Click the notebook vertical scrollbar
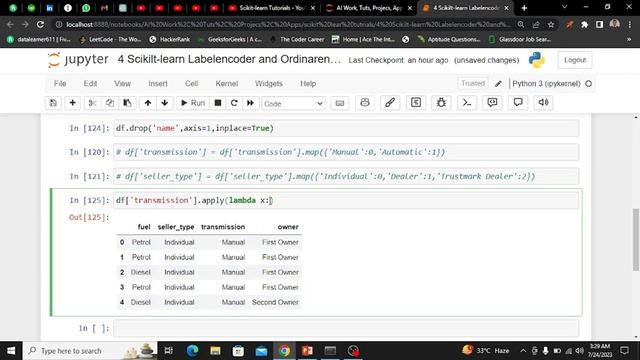Viewport: 640px width, 360px height. click(636, 239)
